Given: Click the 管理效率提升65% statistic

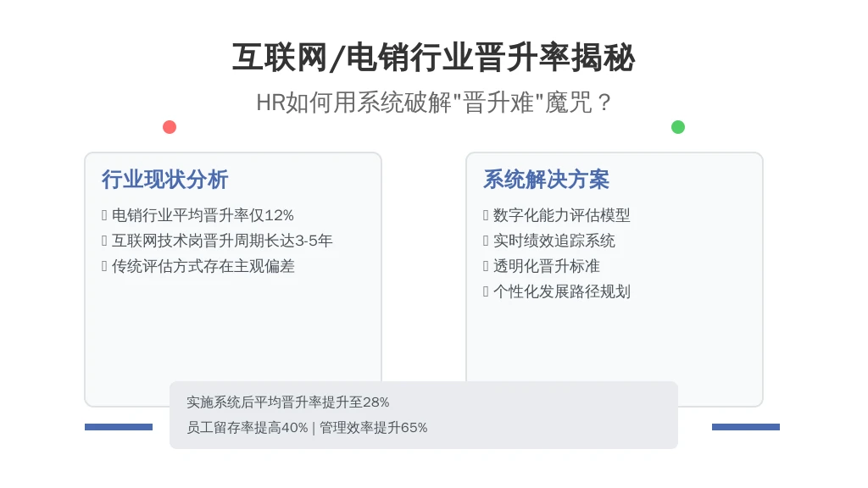Looking at the screenshot, I should [x=373, y=428].
